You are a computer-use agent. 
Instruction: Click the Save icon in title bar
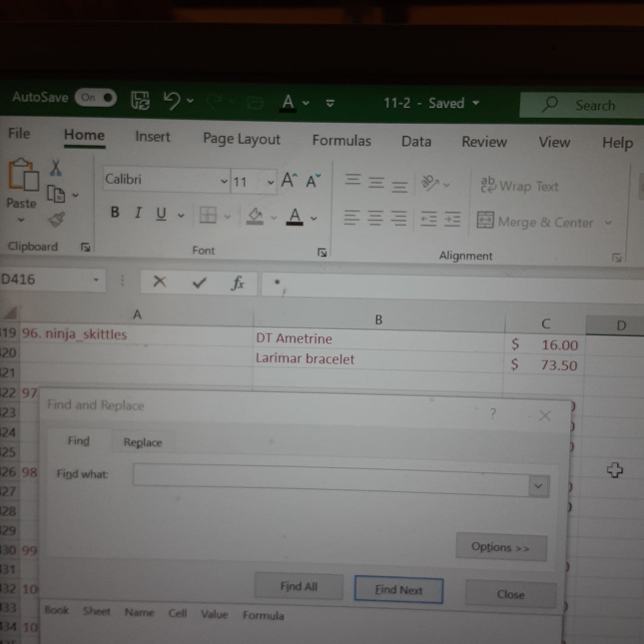140,100
